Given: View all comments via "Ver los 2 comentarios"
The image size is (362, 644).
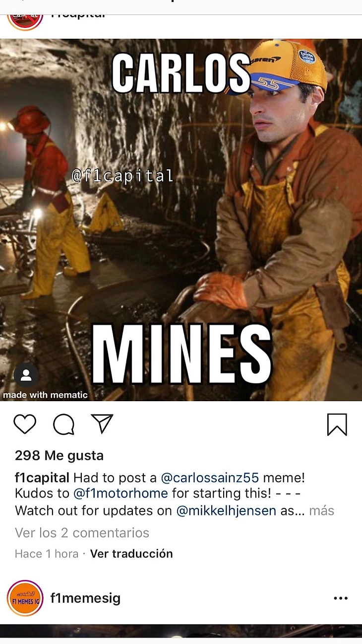Looking at the screenshot, I should coord(82,533).
